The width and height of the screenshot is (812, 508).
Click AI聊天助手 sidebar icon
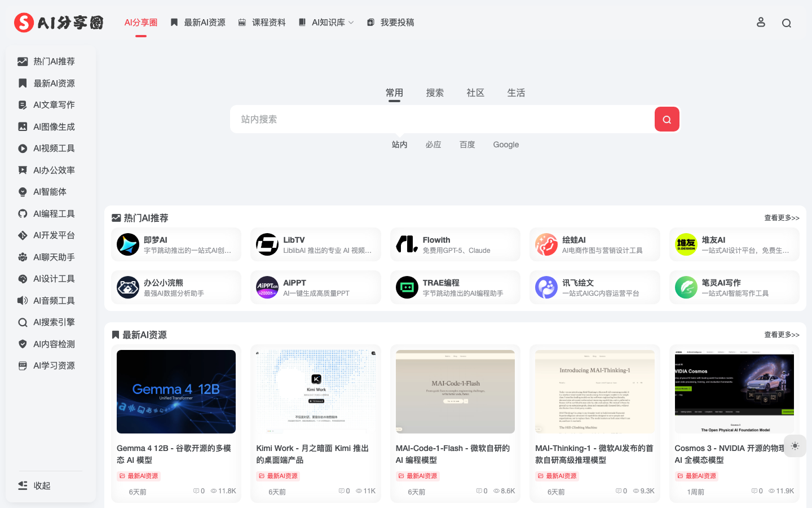click(x=23, y=257)
